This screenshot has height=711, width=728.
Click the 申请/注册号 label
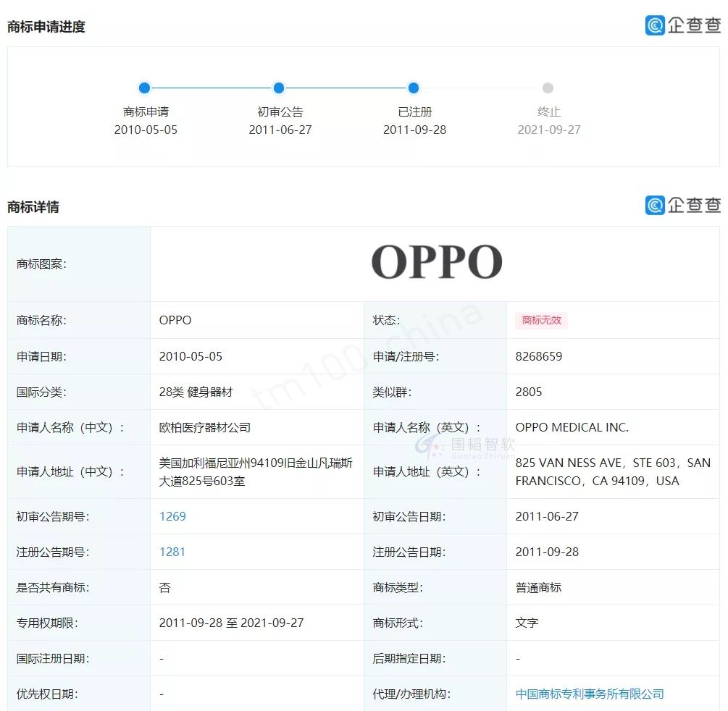click(406, 356)
